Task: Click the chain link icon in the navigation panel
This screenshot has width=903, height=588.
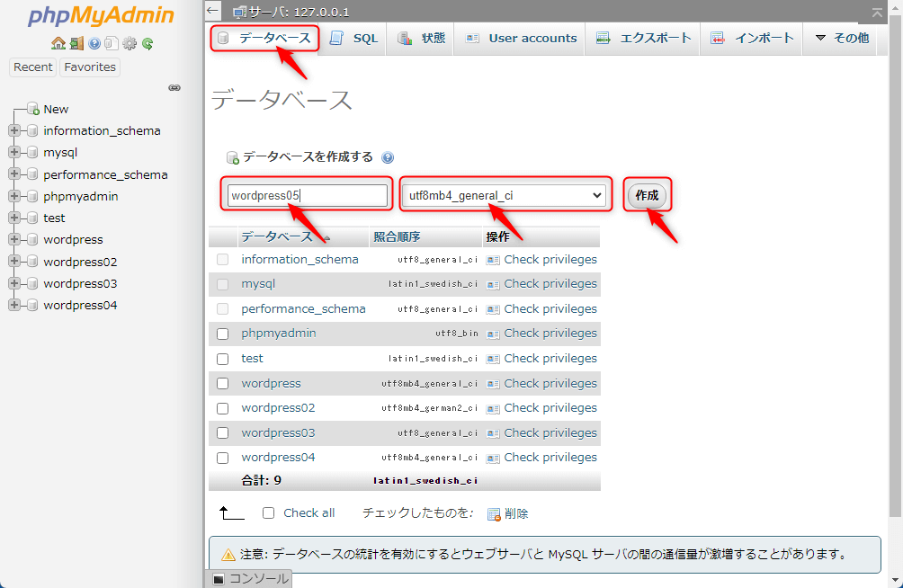Action: tap(174, 87)
